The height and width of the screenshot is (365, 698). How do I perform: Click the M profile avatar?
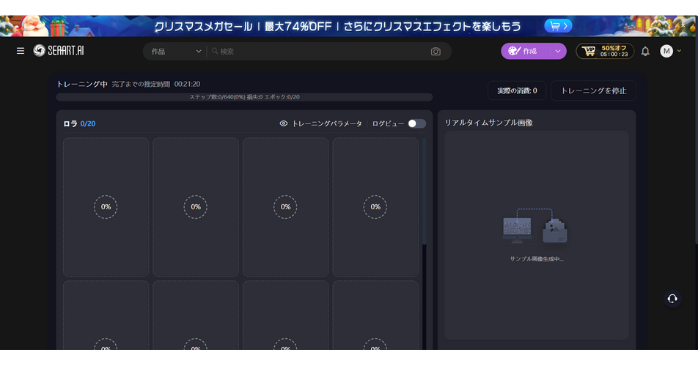point(666,51)
